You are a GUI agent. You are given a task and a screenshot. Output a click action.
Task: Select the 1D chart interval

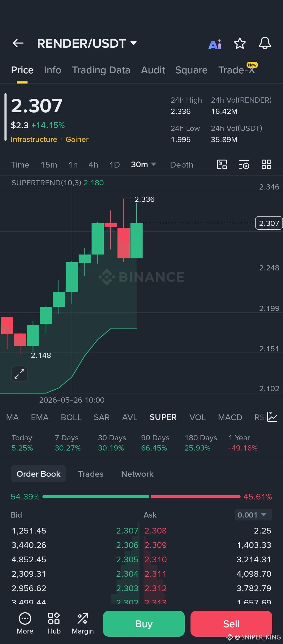click(x=115, y=165)
